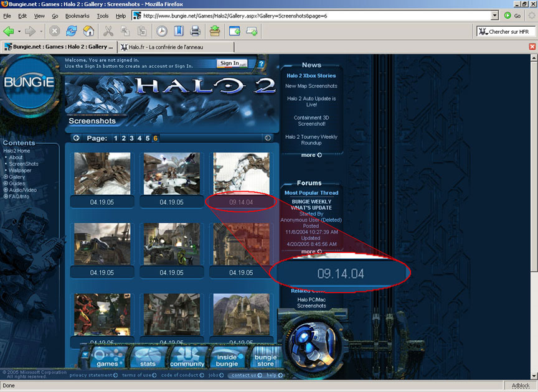Print the page with the printer icon
This screenshot has height=392, width=538.
click(x=196, y=31)
